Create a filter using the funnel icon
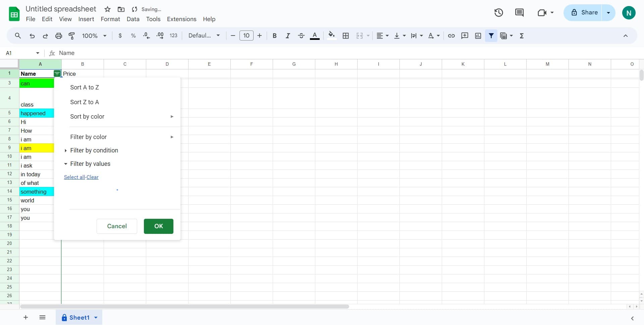The height and width of the screenshot is (325, 644). pyautogui.click(x=491, y=36)
